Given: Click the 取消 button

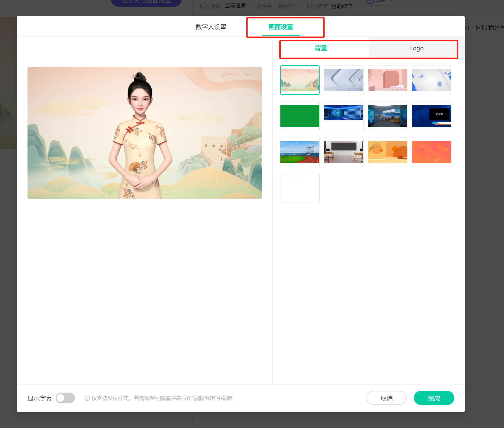Looking at the screenshot, I should (x=386, y=398).
